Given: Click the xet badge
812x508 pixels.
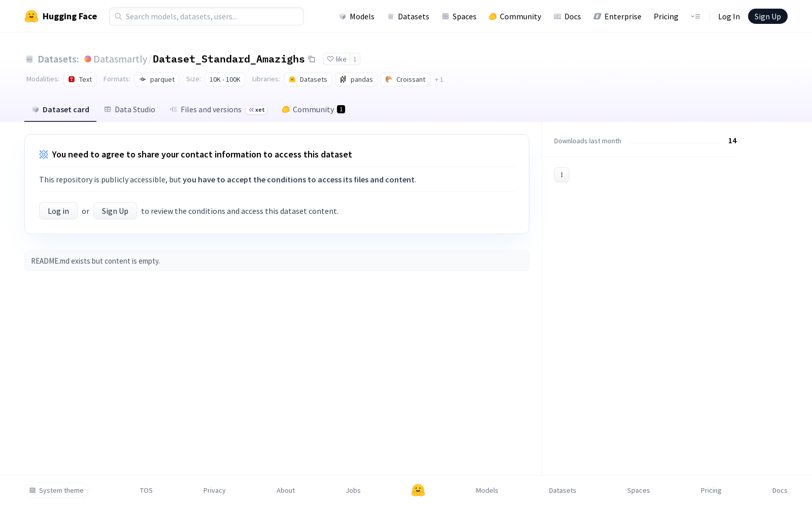Looking at the screenshot, I should click(x=257, y=110).
